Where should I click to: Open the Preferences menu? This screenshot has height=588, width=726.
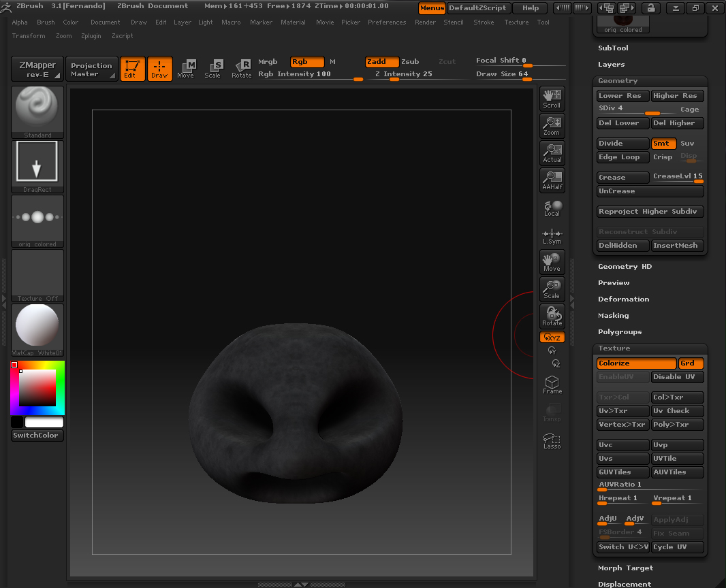pos(387,22)
